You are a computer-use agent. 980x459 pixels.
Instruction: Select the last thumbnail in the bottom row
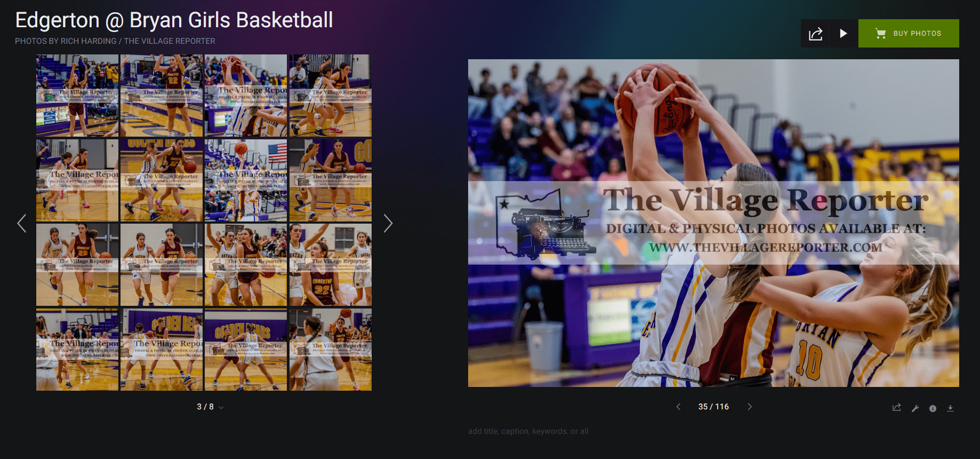click(331, 350)
